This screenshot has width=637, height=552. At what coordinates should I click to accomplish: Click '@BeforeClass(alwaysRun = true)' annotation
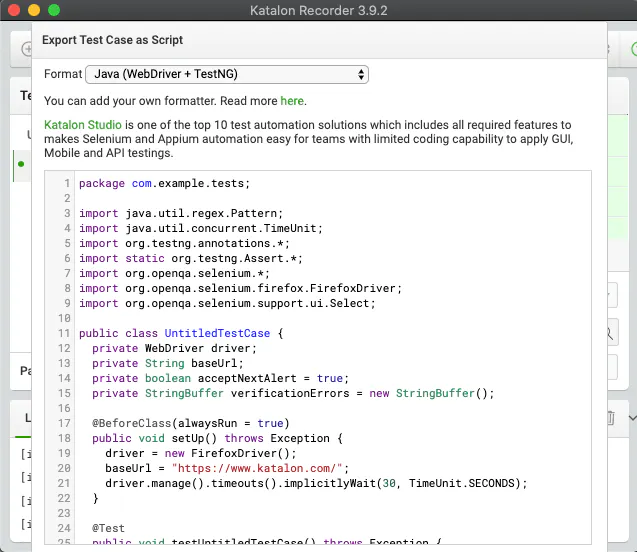tap(191, 424)
